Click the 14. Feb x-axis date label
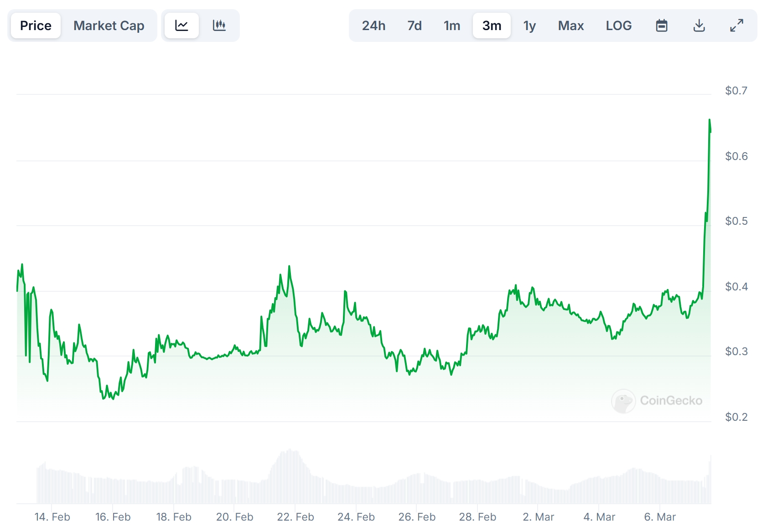This screenshot has height=532, width=762. pos(52,517)
